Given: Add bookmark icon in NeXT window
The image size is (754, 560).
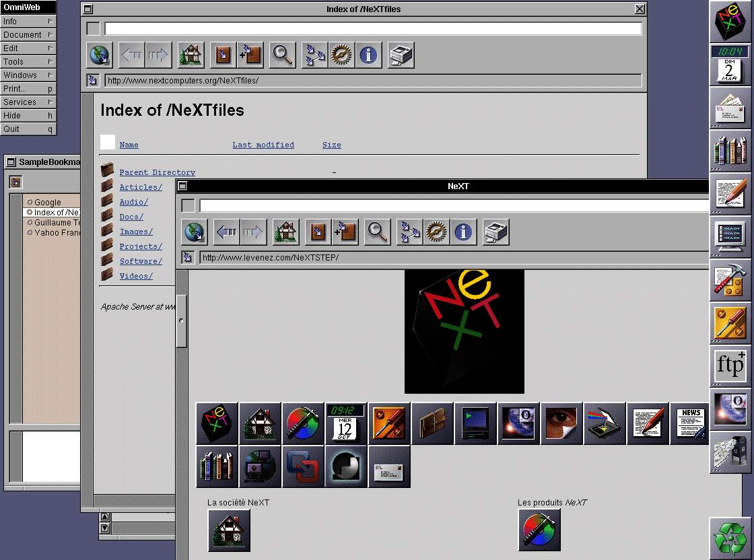Looking at the screenshot, I should click(345, 232).
